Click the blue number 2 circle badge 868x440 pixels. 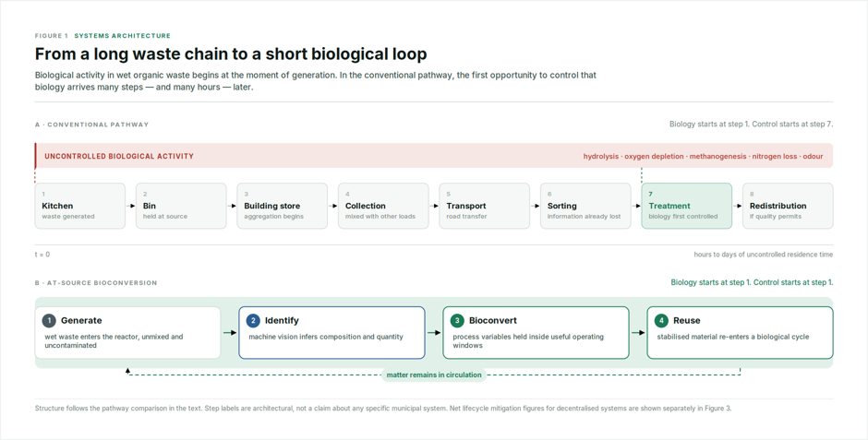point(253,321)
